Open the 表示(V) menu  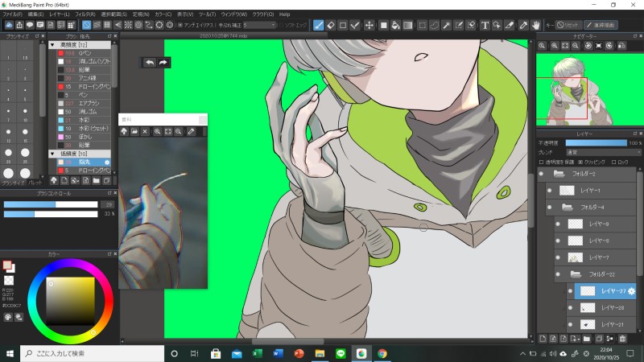point(185,14)
